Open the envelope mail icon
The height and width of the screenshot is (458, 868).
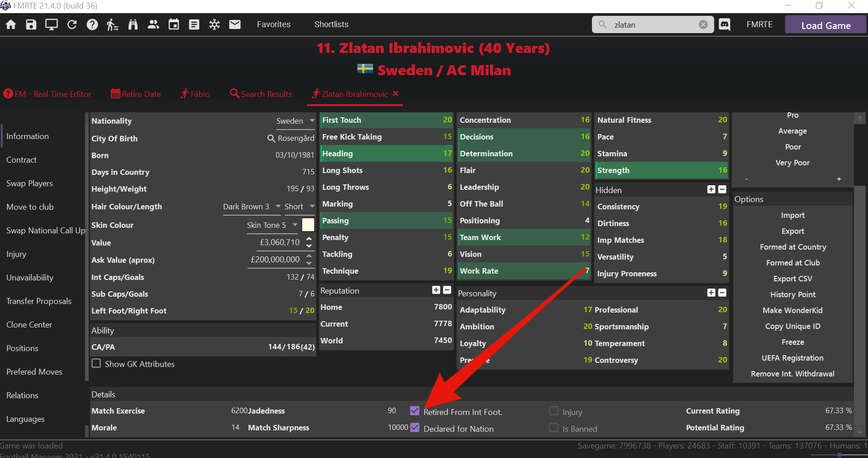click(x=235, y=24)
